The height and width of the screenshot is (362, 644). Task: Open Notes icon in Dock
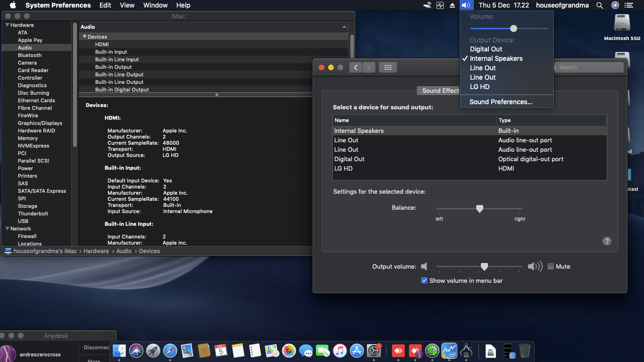238,350
